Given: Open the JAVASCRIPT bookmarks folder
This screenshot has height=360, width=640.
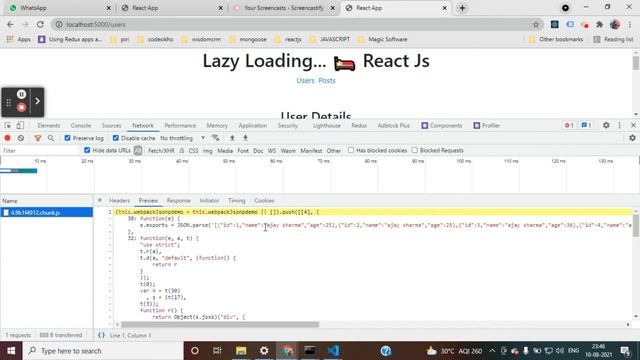Looking at the screenshot, I should click(x=330, y=39).
